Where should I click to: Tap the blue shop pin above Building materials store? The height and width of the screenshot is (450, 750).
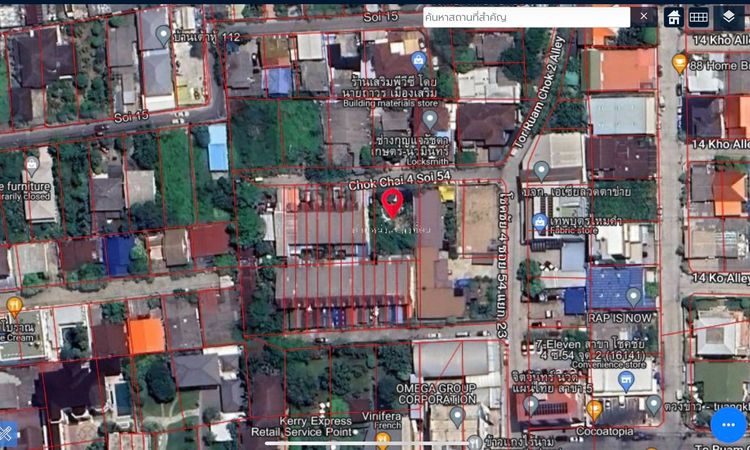[x=419, y=61]
